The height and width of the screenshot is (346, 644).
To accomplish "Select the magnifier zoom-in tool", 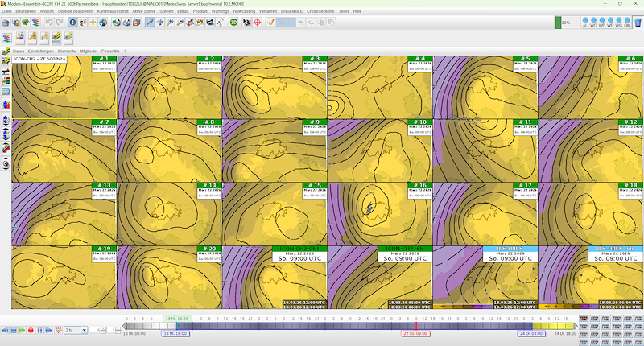I will 170,23.
